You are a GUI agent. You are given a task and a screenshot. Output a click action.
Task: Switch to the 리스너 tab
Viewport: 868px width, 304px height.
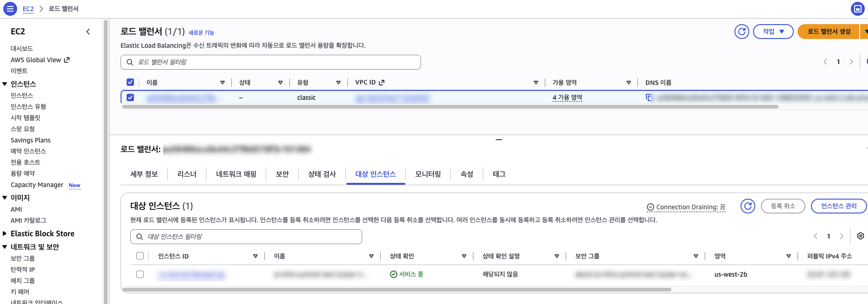point(187,174)
